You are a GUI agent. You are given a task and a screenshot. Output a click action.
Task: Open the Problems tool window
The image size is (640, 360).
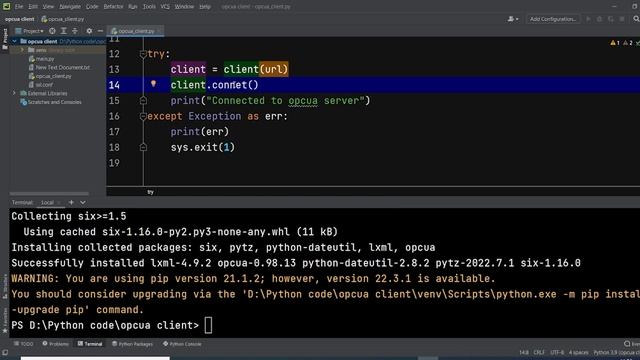click(x=56, y=344)
